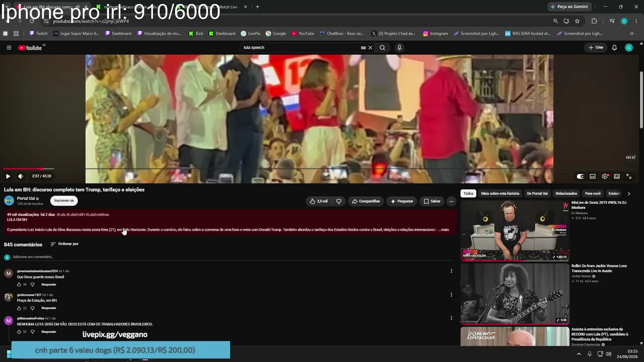The image size is (644, 362).
Task: Start voice search with the microphone icon
Action: coord(399,48)
